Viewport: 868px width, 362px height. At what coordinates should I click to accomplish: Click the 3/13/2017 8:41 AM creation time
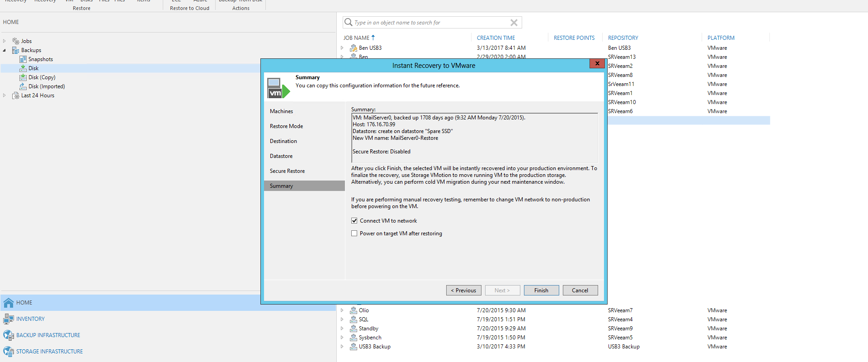click(x=501, y=48)
